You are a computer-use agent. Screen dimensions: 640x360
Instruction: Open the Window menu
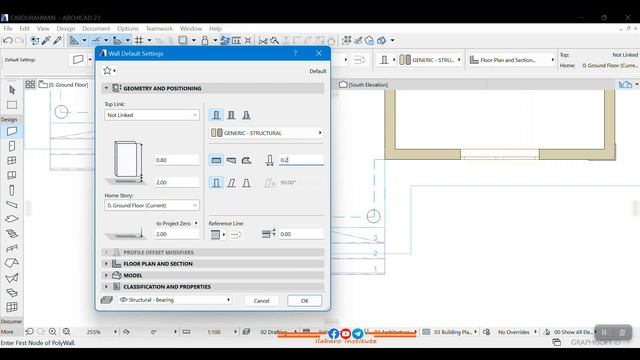click(191, 29)
